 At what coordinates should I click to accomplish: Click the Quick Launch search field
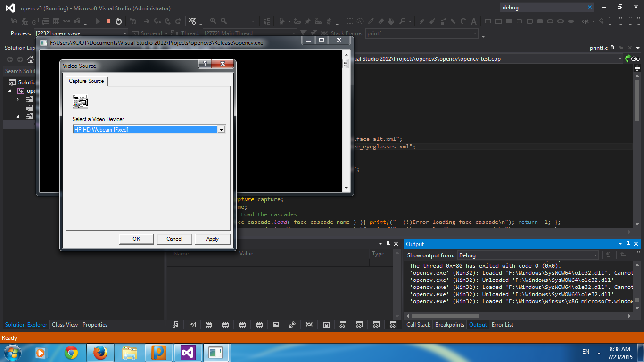(x=542, y=7)
